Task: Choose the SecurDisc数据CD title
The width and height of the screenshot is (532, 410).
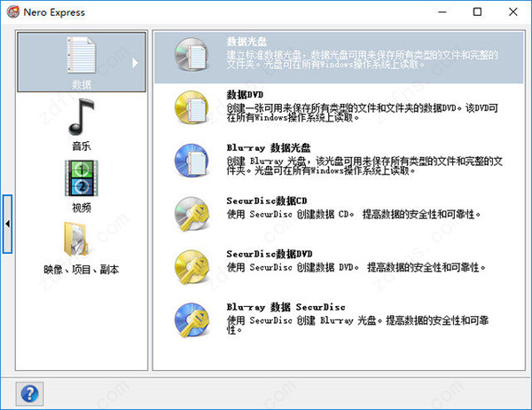Action: (267, 201)
